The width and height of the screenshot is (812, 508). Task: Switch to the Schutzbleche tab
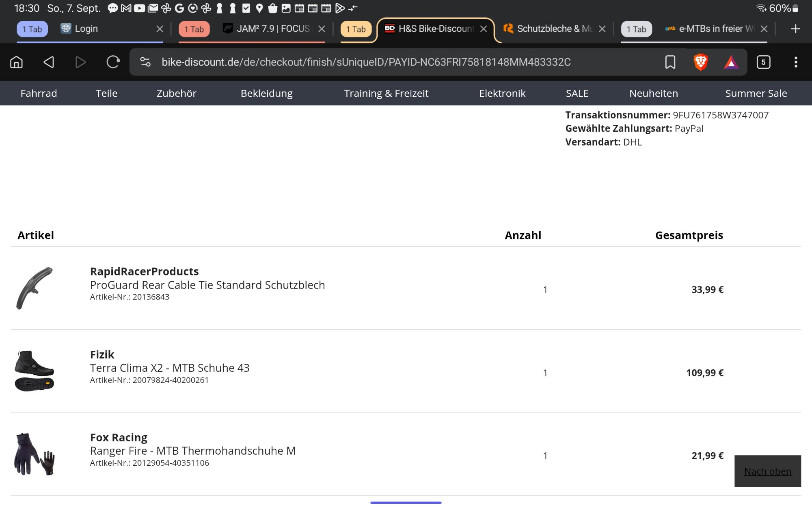tap(554, 29)
